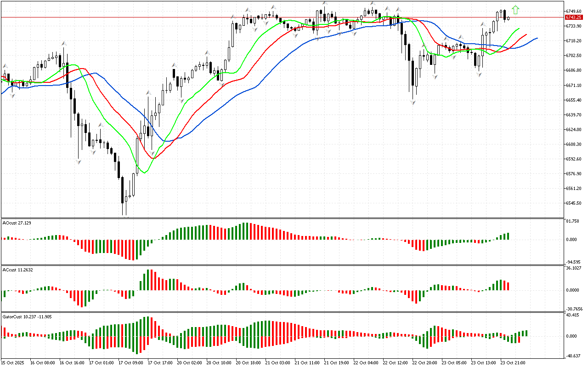Viewport: 588px width, 368px height.
Task: Click the AOcust indicator label
Action: (17, 223)
